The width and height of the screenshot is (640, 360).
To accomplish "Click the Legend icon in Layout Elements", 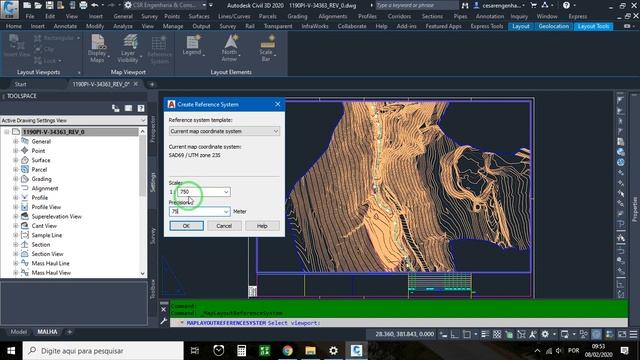I will [192, 45].
